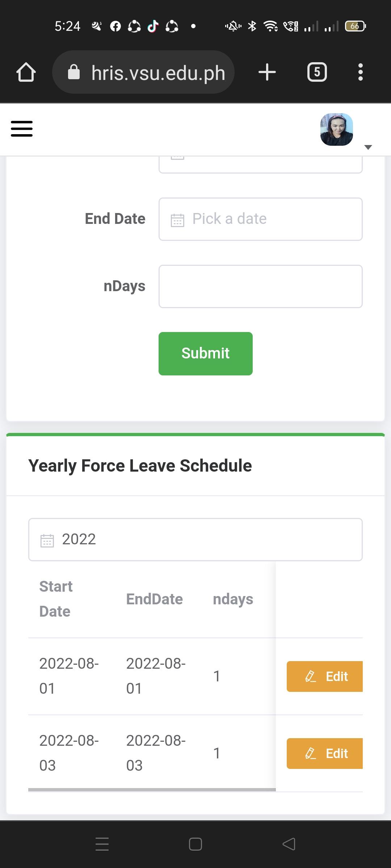
Task: Click the table's horizontal scrollbar
Action: [152, 790]
